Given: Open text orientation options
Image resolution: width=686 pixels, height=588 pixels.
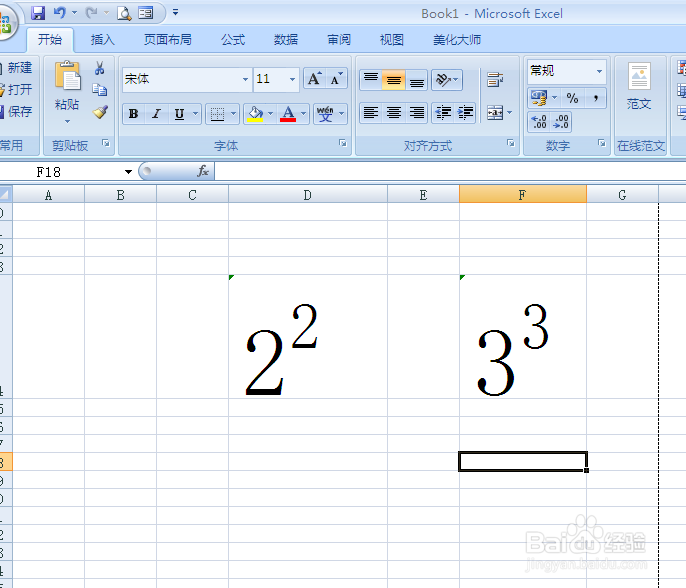Looking at the screenshot, I should tap(447, 80).
